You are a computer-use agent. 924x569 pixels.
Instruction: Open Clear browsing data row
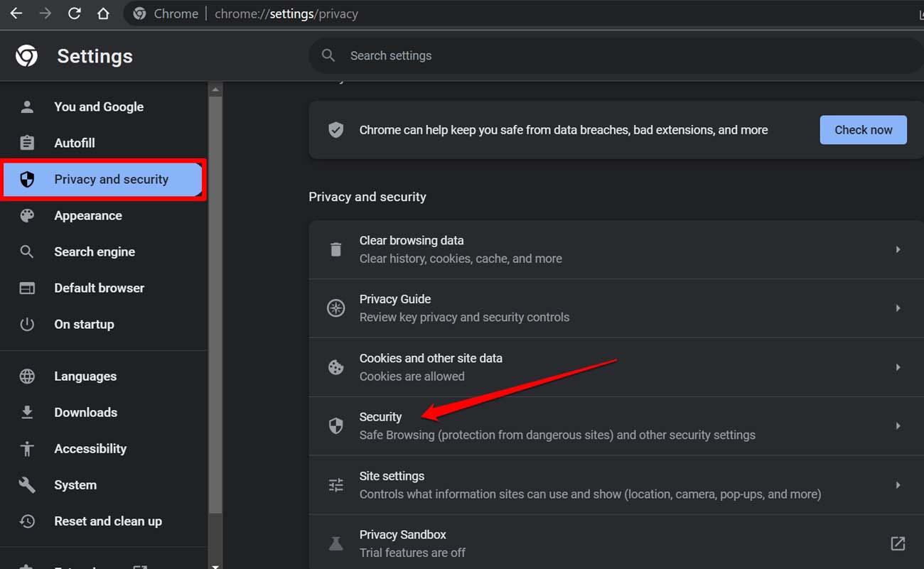point(616,249)
